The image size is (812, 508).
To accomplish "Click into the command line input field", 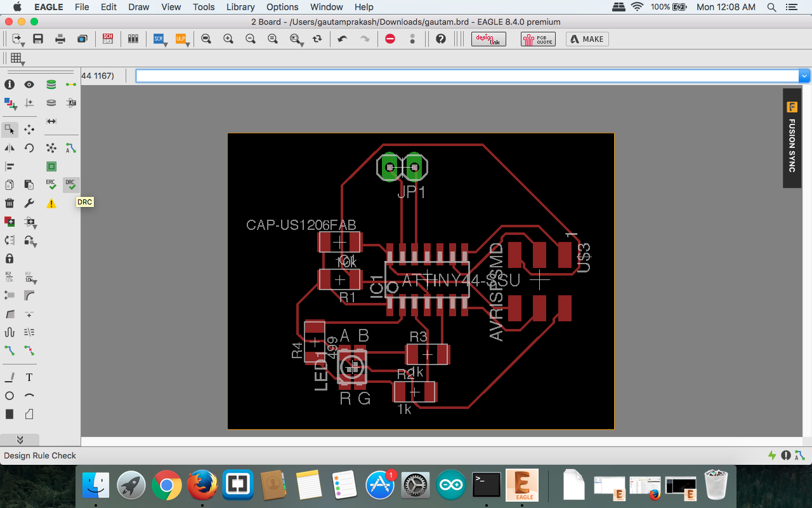I will tap(467, 76).
